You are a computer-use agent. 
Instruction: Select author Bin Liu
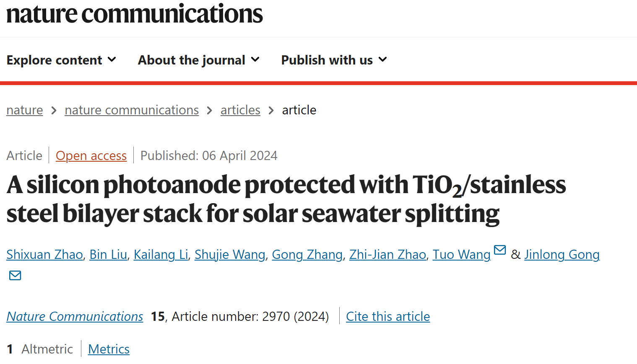tap(108, 254)
